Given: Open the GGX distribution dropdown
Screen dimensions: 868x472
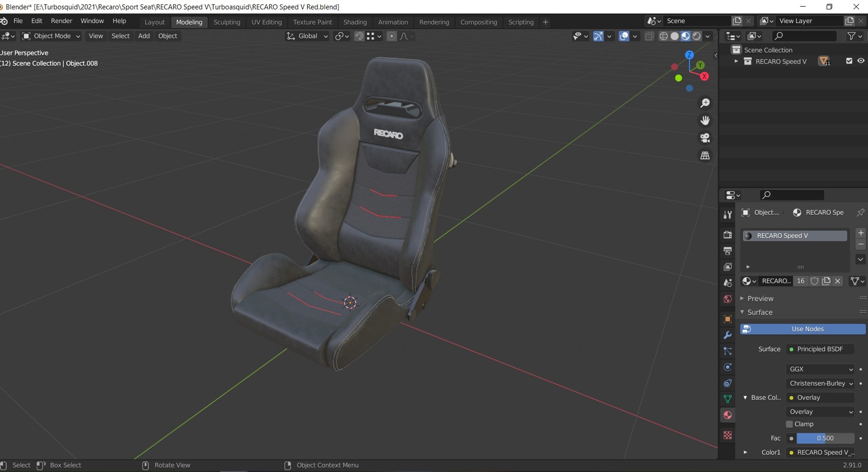Looking at the screenshot, I should [x=820, y=369].
